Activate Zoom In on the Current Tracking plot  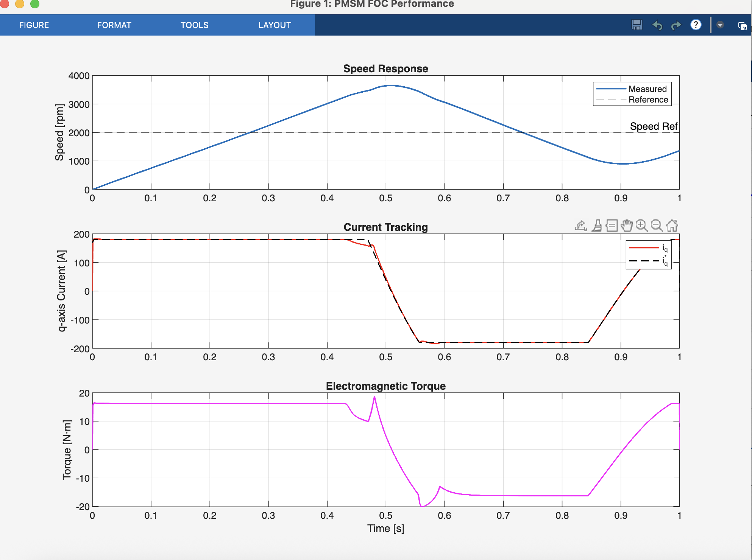(x=641, y=225)
